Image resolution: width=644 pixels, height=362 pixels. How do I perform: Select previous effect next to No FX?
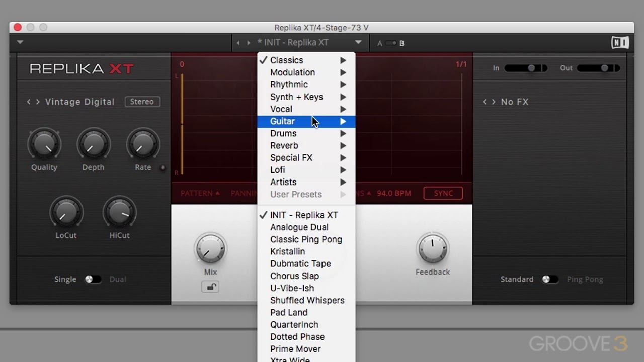click(x=485, y=102)
